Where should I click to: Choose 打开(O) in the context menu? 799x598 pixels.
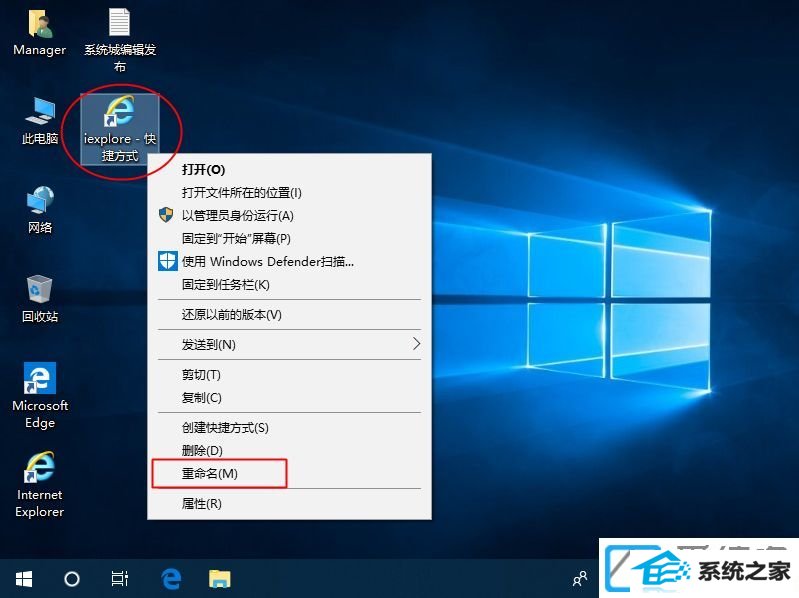pos(289,170)
